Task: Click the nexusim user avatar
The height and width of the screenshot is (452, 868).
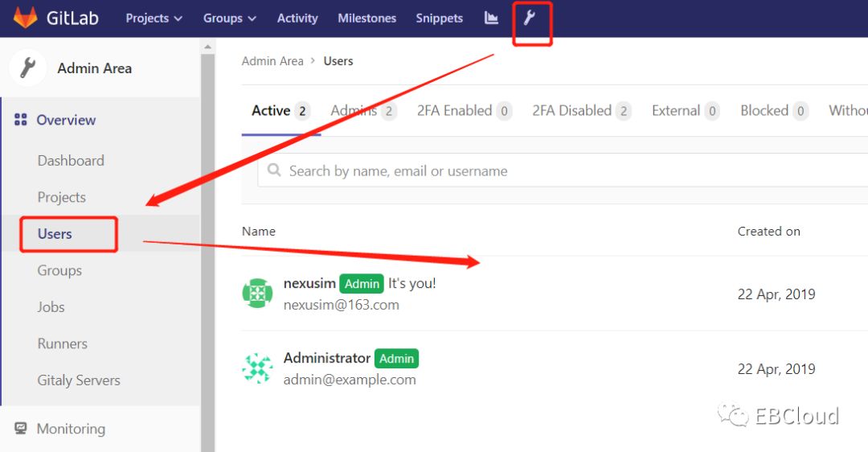Action: [257, 294]
